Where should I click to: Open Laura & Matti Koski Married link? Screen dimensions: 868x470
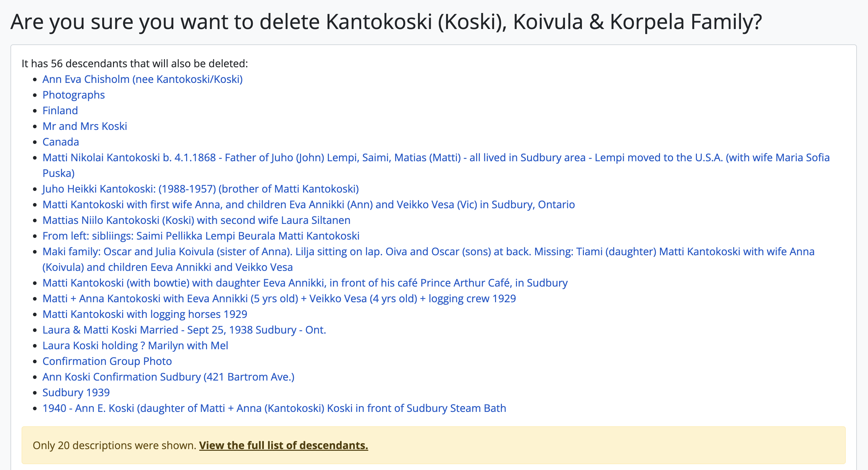[x=184, y=330]
